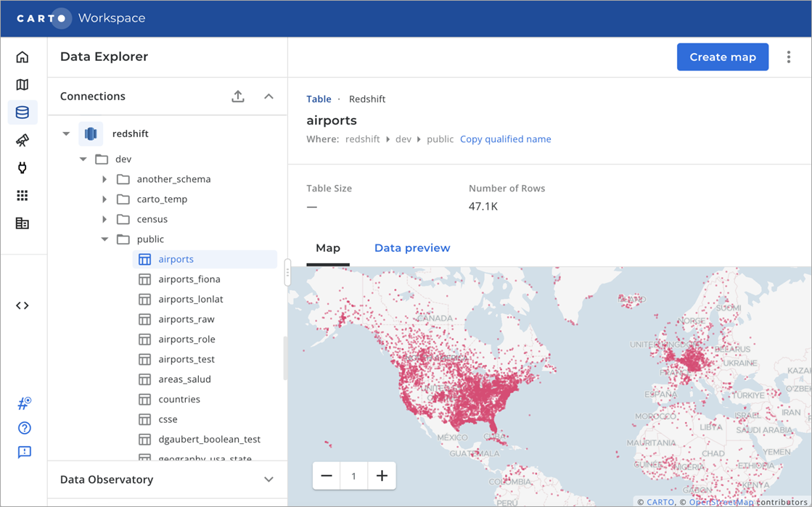Screen dimensions: 812x507
Task: Zoom in the map with plus button
Action: tap(382, 475)
